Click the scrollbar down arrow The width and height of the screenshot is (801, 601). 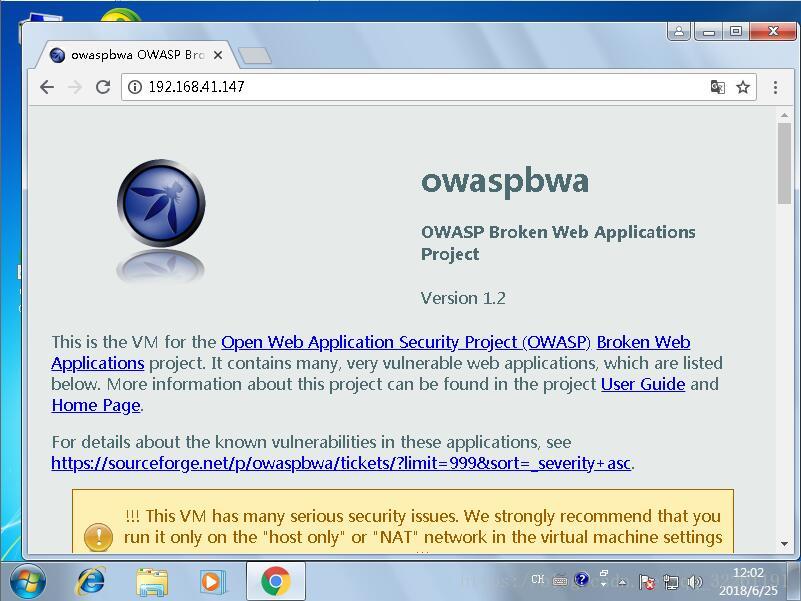pyautogui.click(x=784, y=544)
